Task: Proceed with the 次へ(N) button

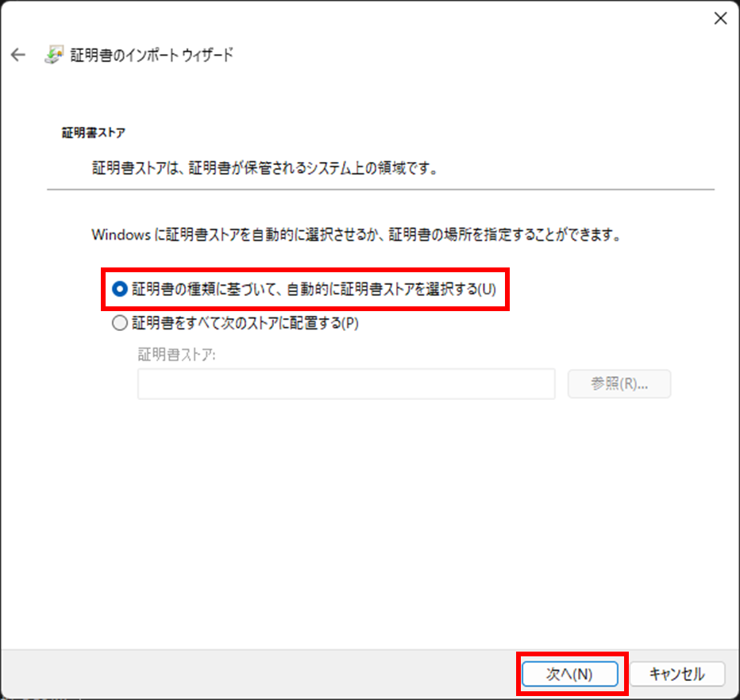Action: (x=569, y=674)
